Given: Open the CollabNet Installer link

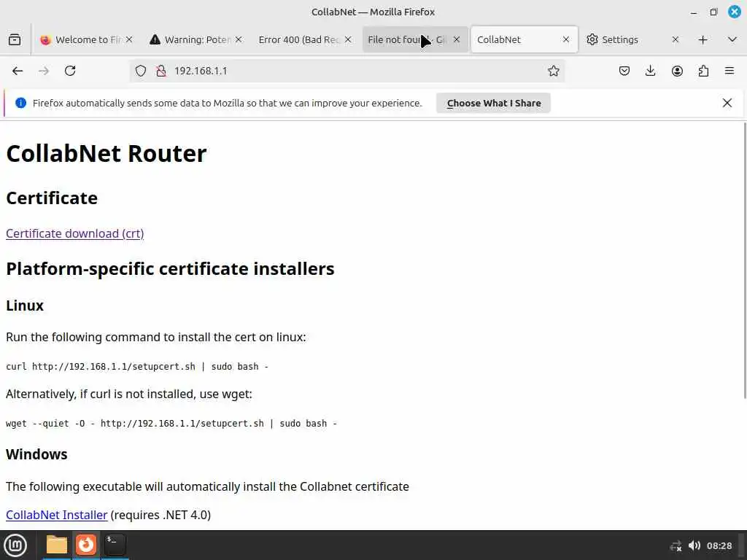Looking at the screenshot, I should pos(57,515).
